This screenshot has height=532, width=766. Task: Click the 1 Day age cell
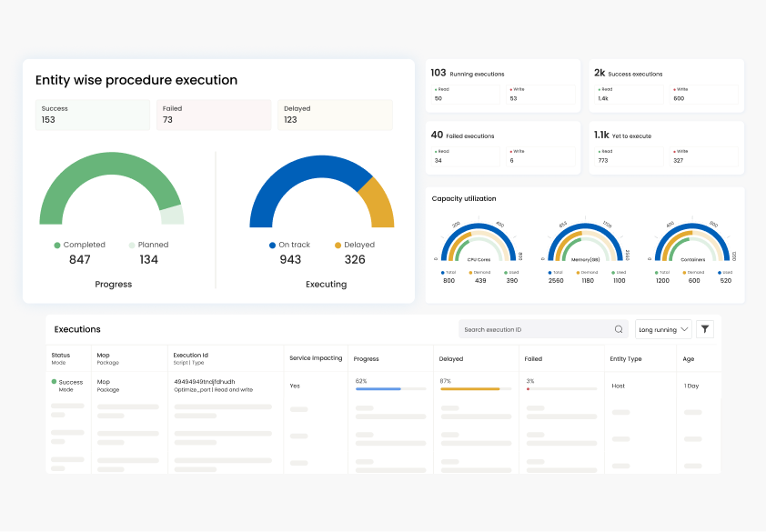pyautogui.click(x=691, y=386)
